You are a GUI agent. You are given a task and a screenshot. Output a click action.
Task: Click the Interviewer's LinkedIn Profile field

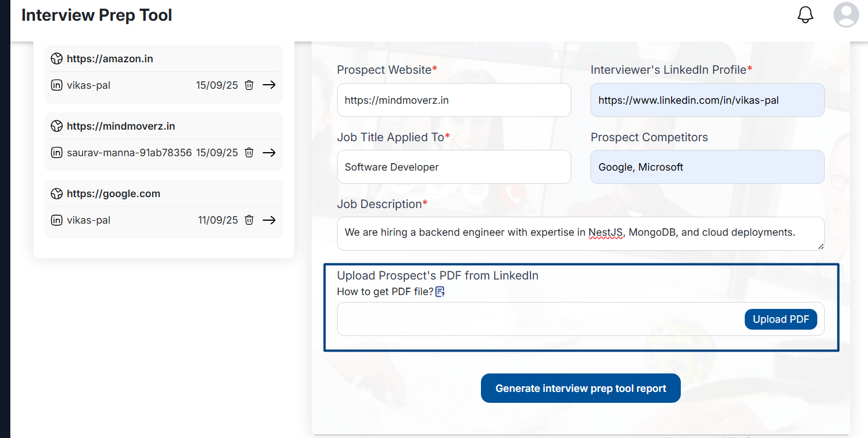pyautogui.click(x=707, y=100)
